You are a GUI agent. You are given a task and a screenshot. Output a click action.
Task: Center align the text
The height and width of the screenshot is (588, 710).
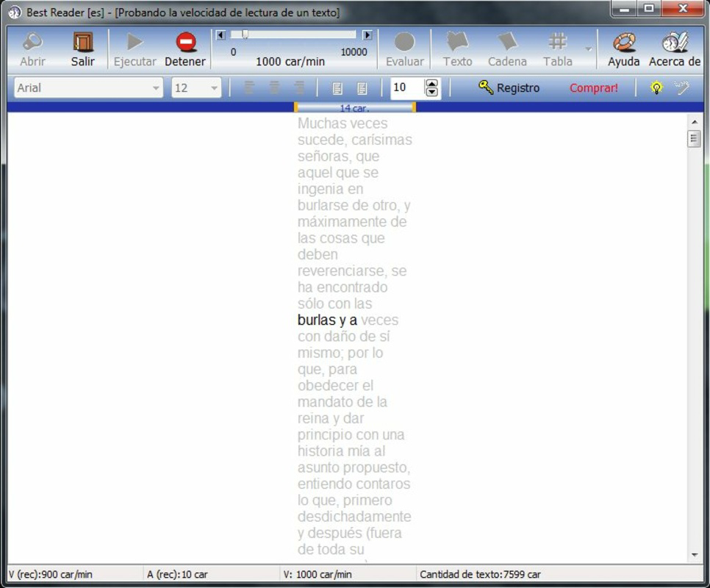point(274,87)
